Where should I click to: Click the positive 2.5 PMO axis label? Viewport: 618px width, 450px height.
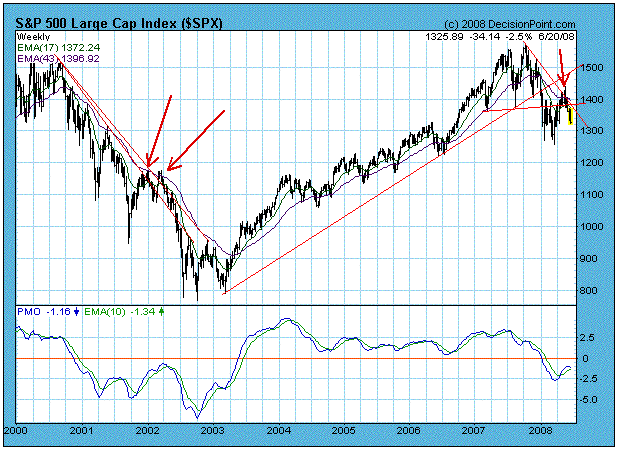click(x=587, y=338)
